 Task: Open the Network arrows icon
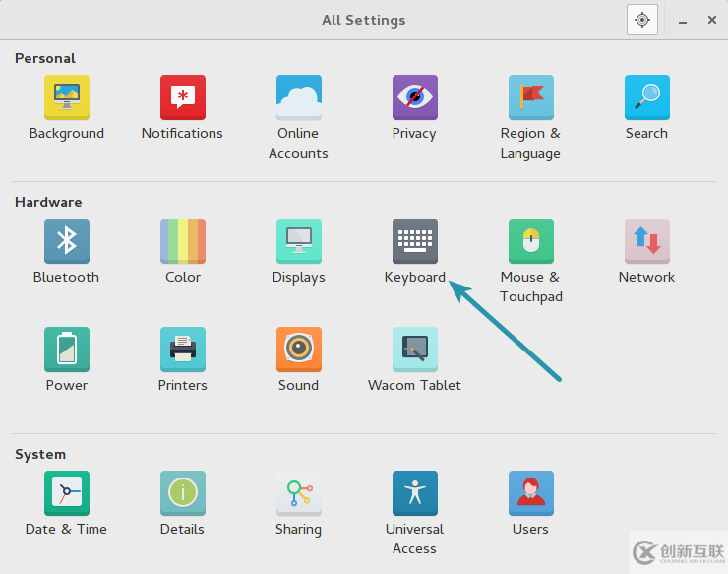coord(647,241)
